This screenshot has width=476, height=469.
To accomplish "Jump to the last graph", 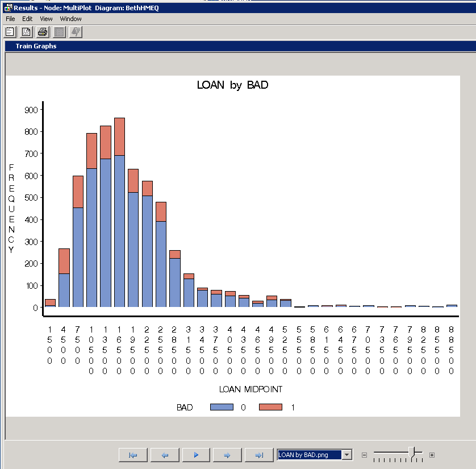I will pyautogui.click(x=258, y=454).
